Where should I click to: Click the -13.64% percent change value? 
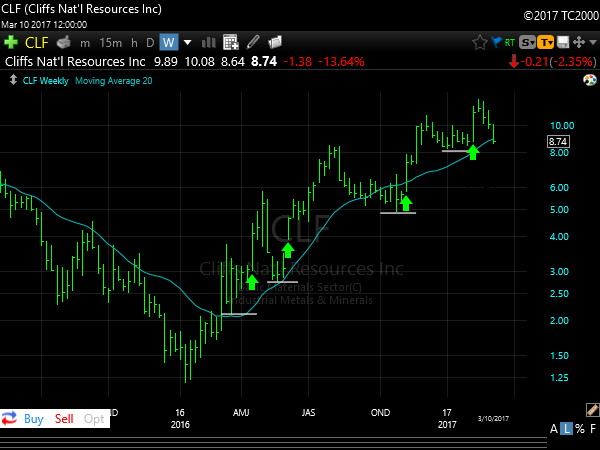[341, 62]
